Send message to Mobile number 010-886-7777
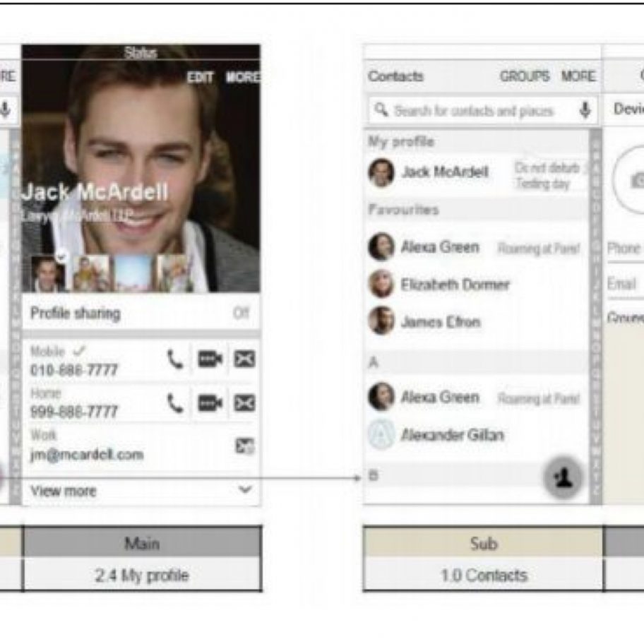644x644 pixels. pyautogui.click(x=244, y=359)
